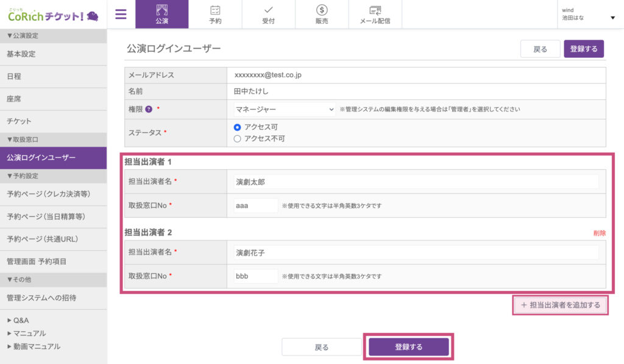Open the hamburger menu icon
Image resolution: width=624 pixels, height=364 pixels.
click(x=121, y=14)
